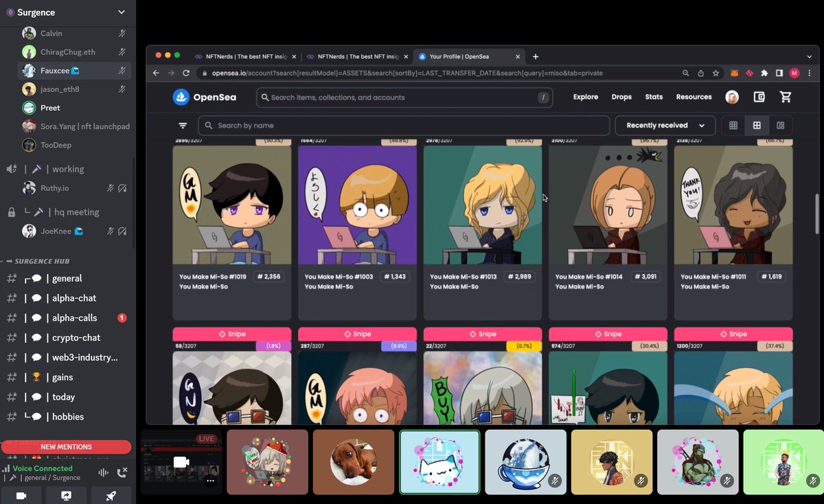The image size is (824, 504).
Task: Bookmark this page with the star icon
Action: click(x=716, y=73)
